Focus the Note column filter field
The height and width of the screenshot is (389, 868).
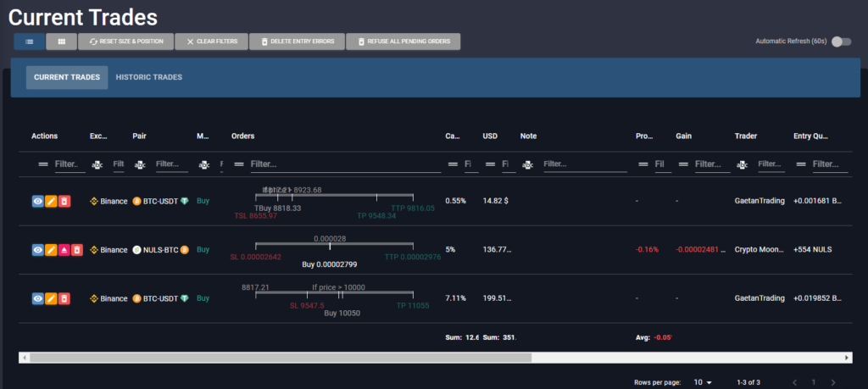(585, 164)
